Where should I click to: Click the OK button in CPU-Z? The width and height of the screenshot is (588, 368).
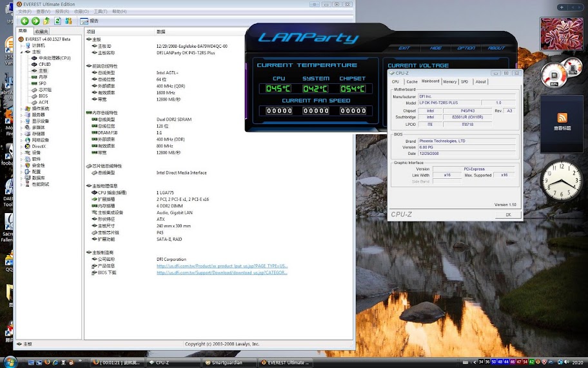[x=508, y=215]
